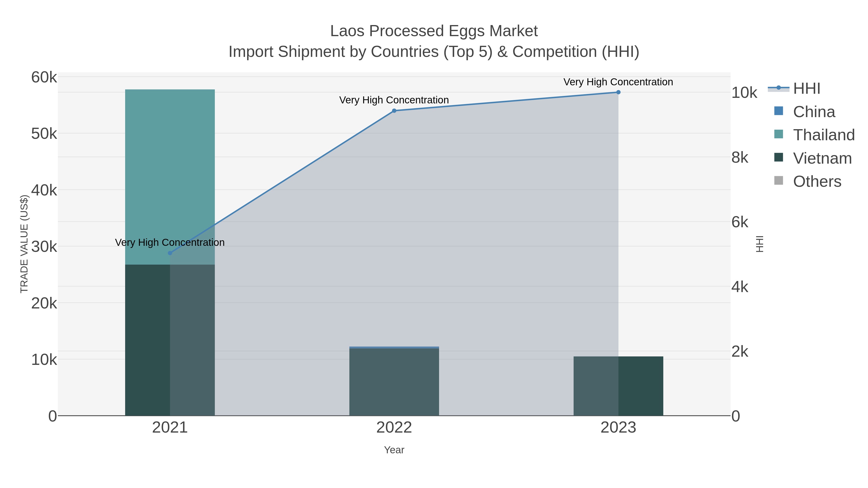This screenshot has width=868, height=488.
Task: Click the 6k right HHI axis tick label
Action: [740, 222]
